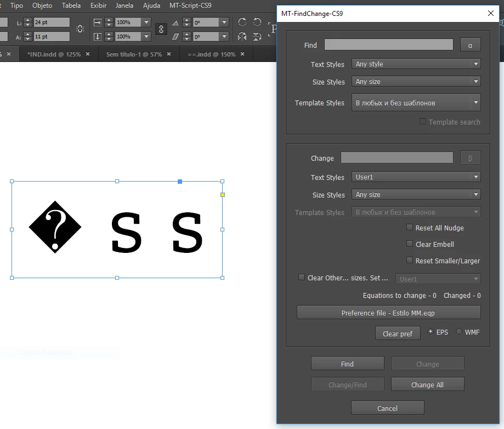Check Reset All Nudge
The width and height of the screenshot is (504, 429).
(x=410, y=227)
